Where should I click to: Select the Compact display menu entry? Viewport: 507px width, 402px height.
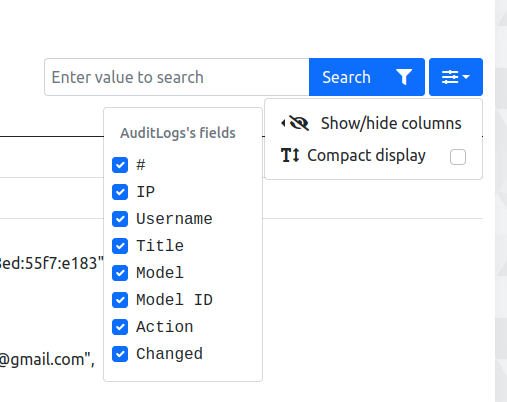(373, 156)
